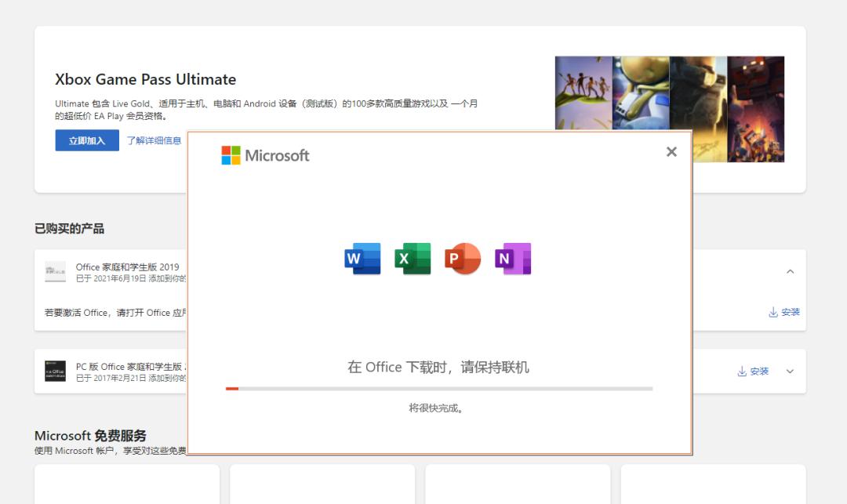Click the PowerPoint icon in the installer dialog
This screenshot has width=847, height=504.
tap(462, 259)
